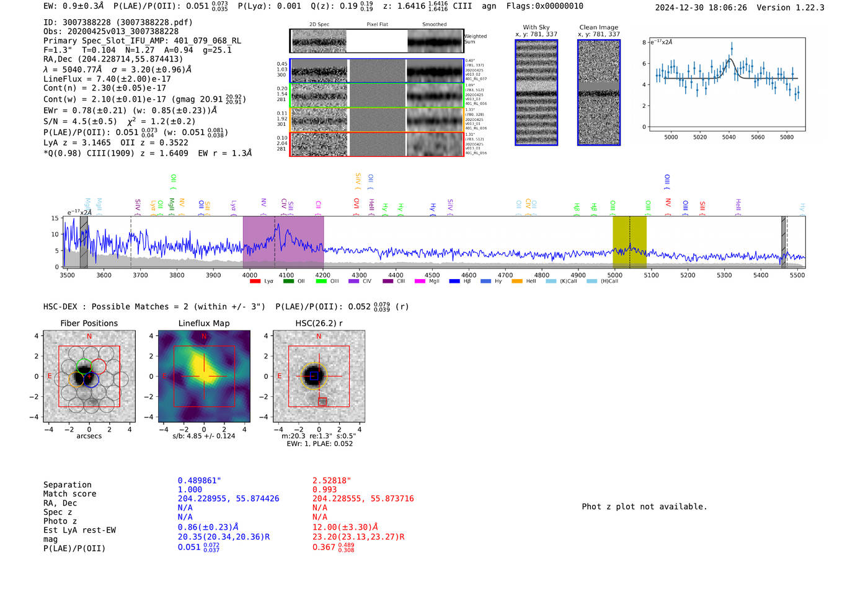
Task: Click the timestamp 2024-12-30 18:06:26
Action: (x=701, y=7)
